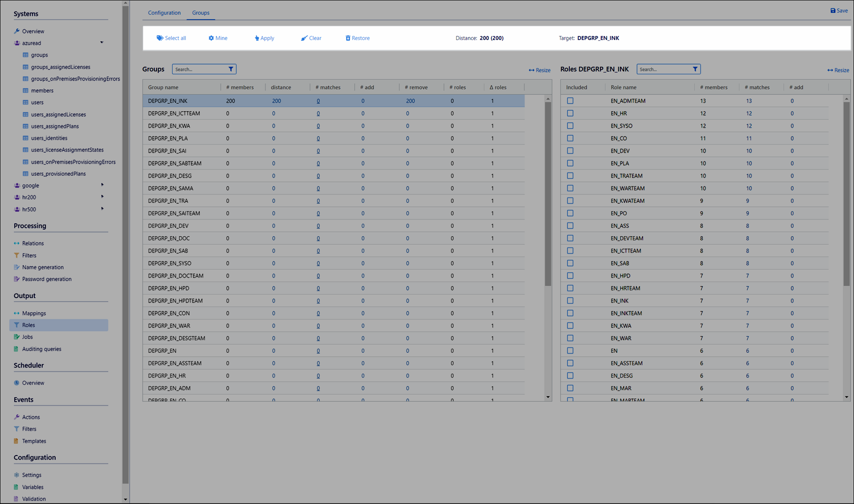Image resolution: width=854 pixels, height=504 pixels.
Task: Click the Apply toolbar icon
Action: pyautogui.click(x=257, y=38)
